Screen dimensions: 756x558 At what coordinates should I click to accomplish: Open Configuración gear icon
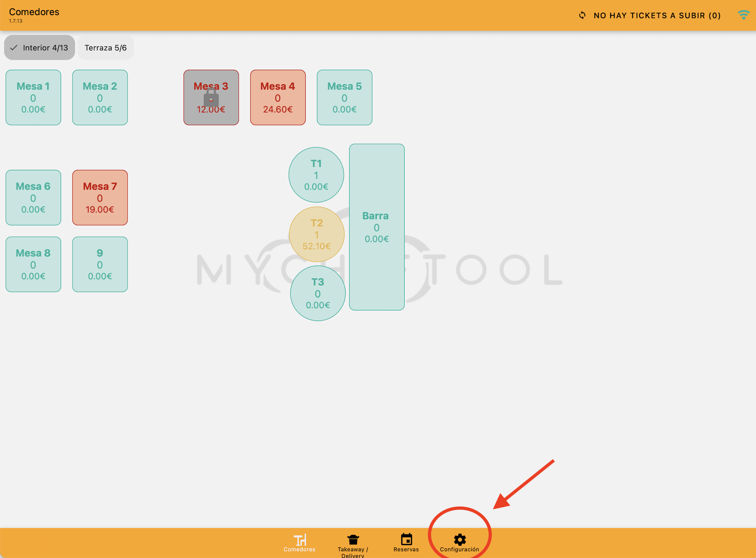pyautogui.click(x=460, y=540)
